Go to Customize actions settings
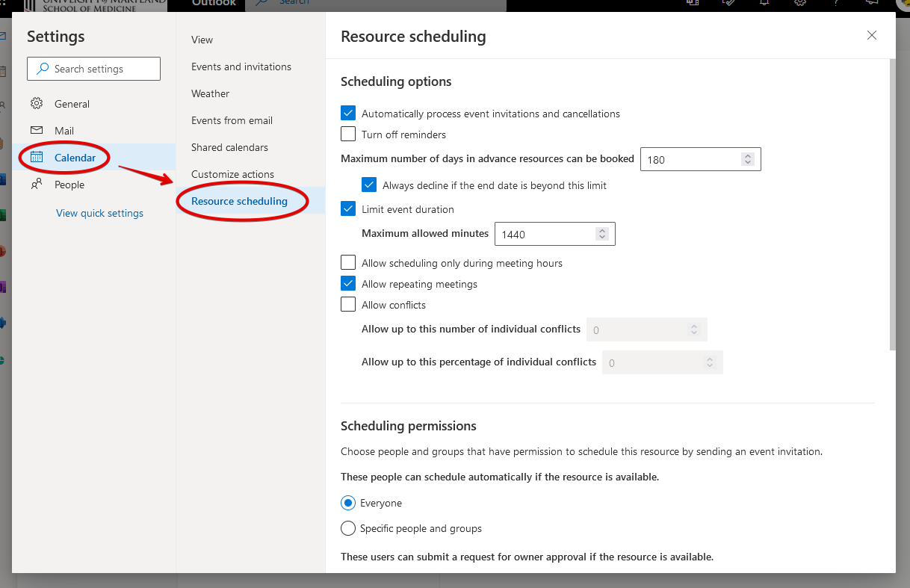Viewport: 910px width, 588px height. click(232, 174)
